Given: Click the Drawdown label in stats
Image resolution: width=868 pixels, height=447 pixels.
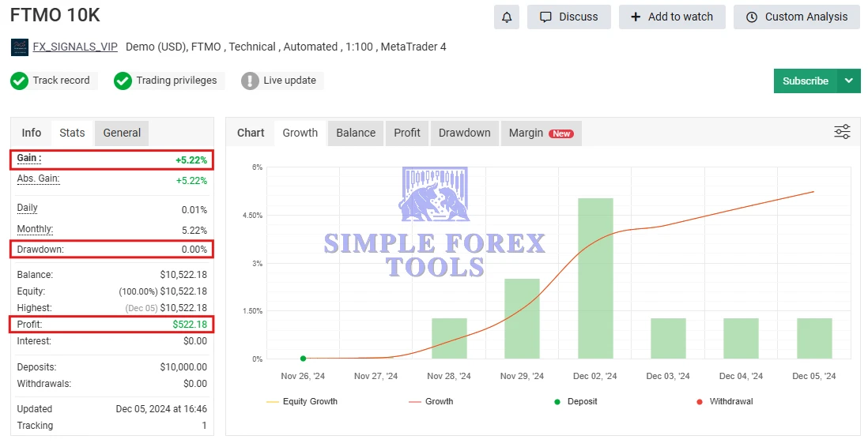Looking at the screenshot, I should 40,250.
